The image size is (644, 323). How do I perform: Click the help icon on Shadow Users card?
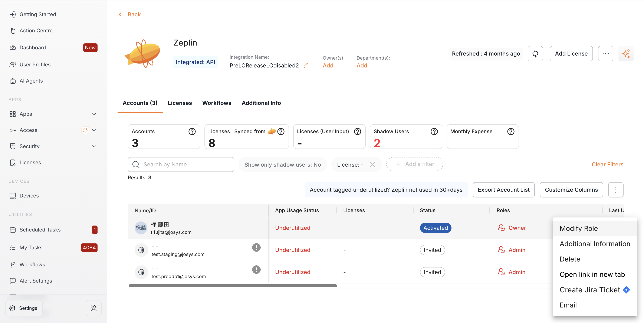click(x=434, y=131)
